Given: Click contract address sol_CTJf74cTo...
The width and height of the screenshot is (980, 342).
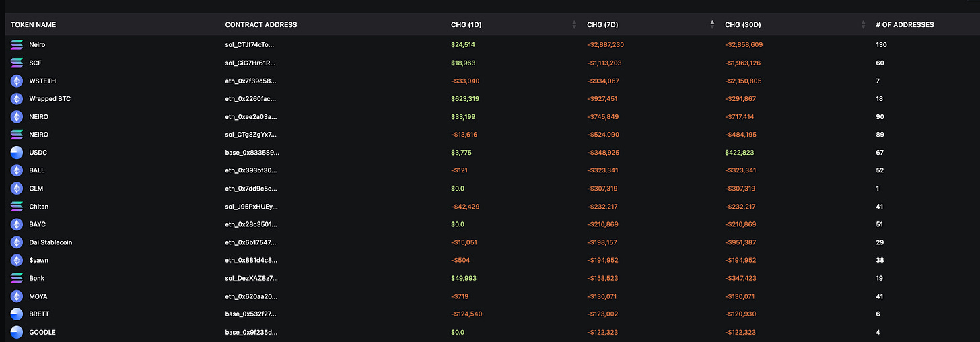Looking at the screenshot, I should pos(250,45).
